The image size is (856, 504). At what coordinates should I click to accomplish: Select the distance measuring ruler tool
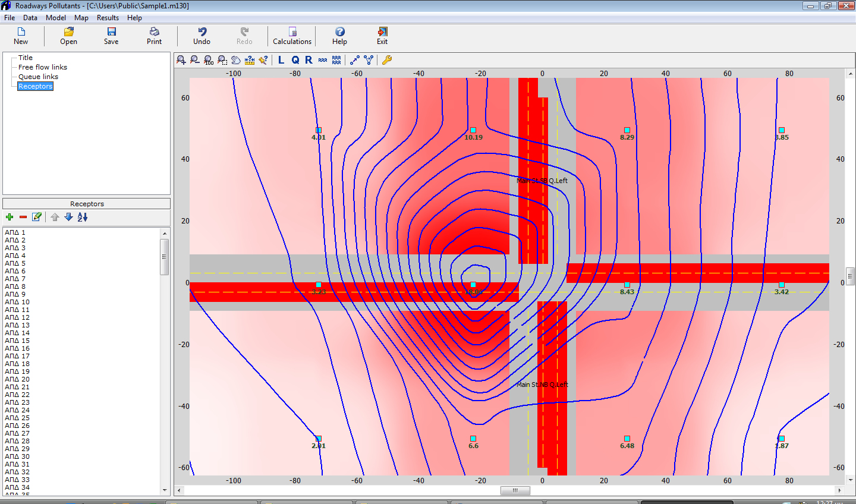250,60
